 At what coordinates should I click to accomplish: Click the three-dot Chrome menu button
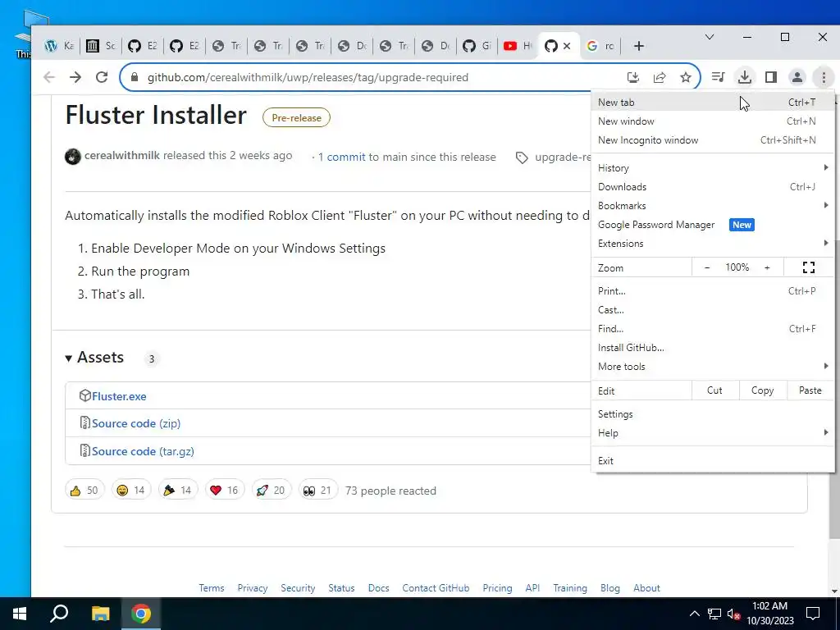(824, 77)
